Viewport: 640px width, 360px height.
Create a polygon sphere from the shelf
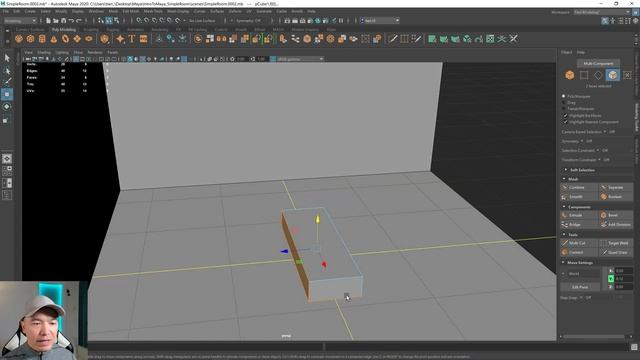(x=19, y=39)
